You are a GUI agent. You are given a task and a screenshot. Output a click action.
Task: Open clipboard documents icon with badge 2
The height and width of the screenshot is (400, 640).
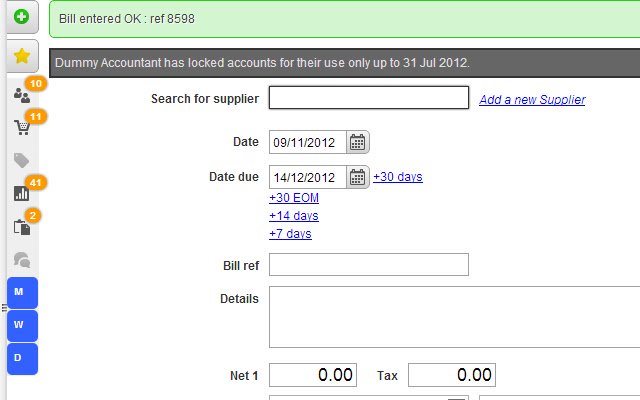click(x=22, y=227)
